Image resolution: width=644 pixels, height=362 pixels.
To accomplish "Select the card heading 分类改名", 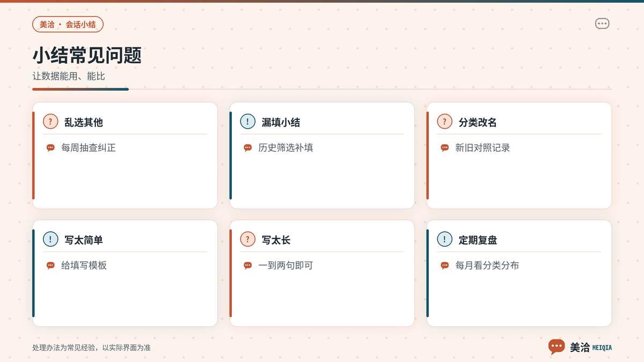I will pyautogui.click(x=478, y=122).
